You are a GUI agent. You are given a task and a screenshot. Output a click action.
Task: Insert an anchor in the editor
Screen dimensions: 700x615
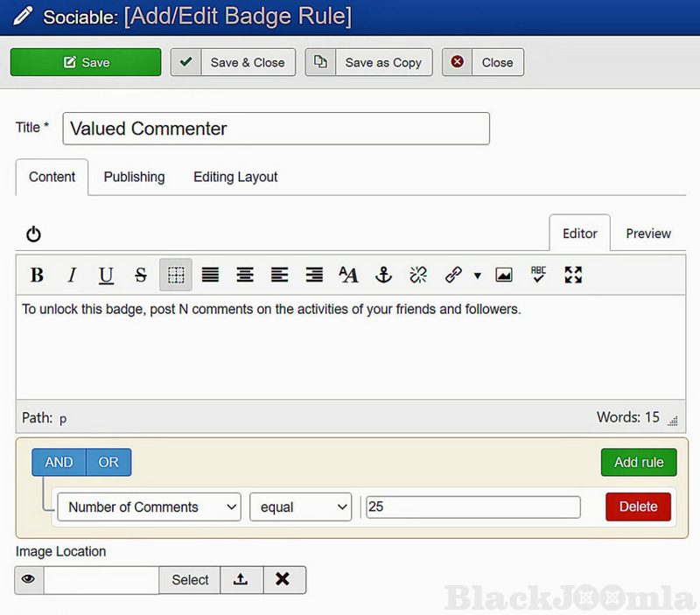coord(383,276)
